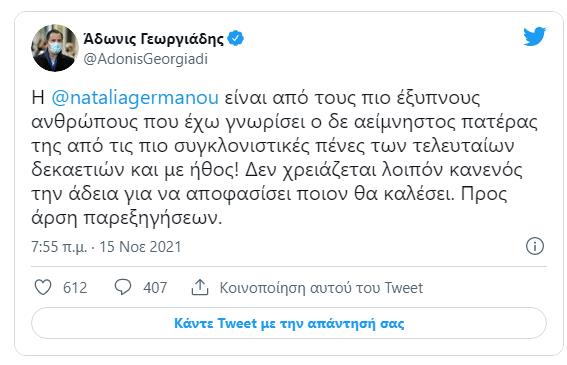Click the Twitter bird logo
The width and height of the screenshot is (567, 365).
534,36
